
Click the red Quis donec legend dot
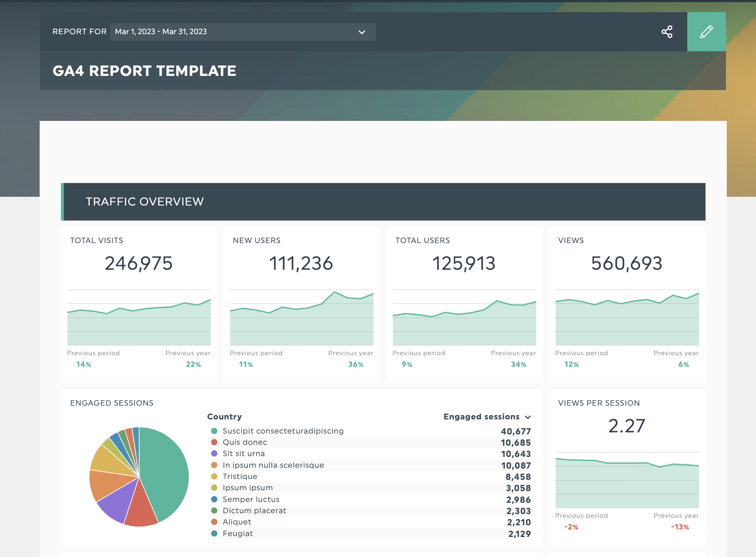pyautogui.click(x=214, y=442)
